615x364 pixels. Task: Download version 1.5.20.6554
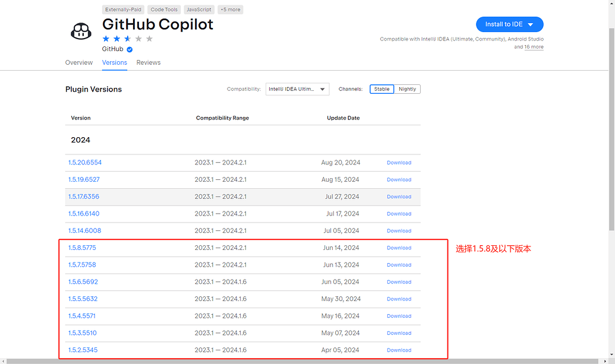click(x=399, y=163)
